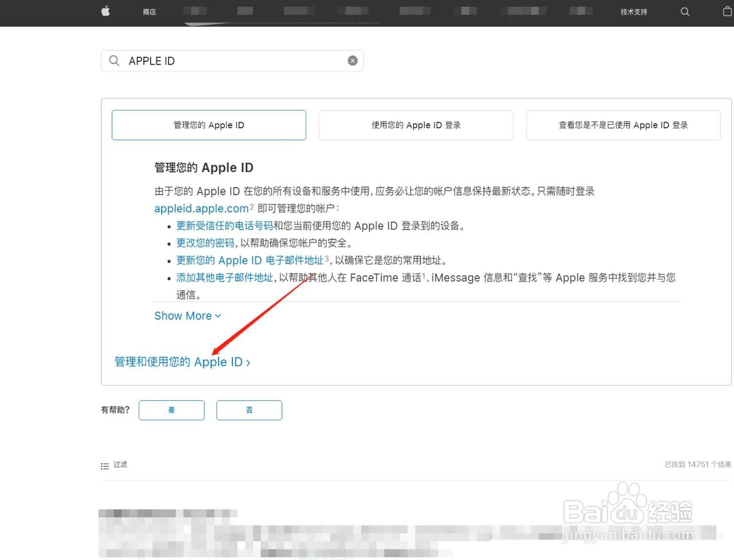The height and width of the screenshot is (560, 734).
Task: Select the 使用您的 Apple ID 登录 tab
Action: (416, 125)
